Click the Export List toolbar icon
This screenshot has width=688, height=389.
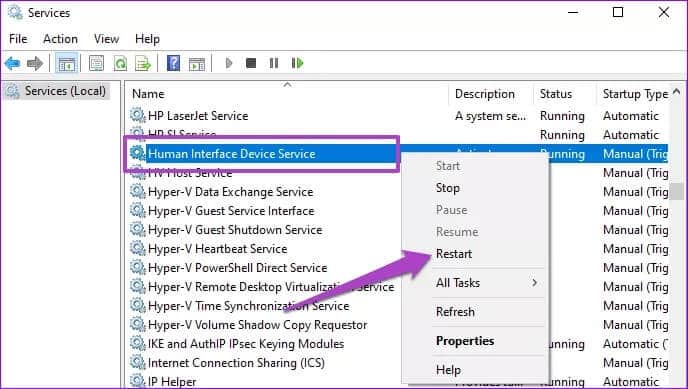pyautogui.click(x=143, y=64)
